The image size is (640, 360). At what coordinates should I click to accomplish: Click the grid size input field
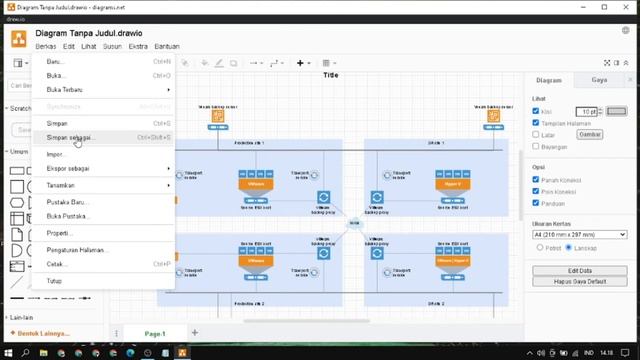(x=586, y=111)
